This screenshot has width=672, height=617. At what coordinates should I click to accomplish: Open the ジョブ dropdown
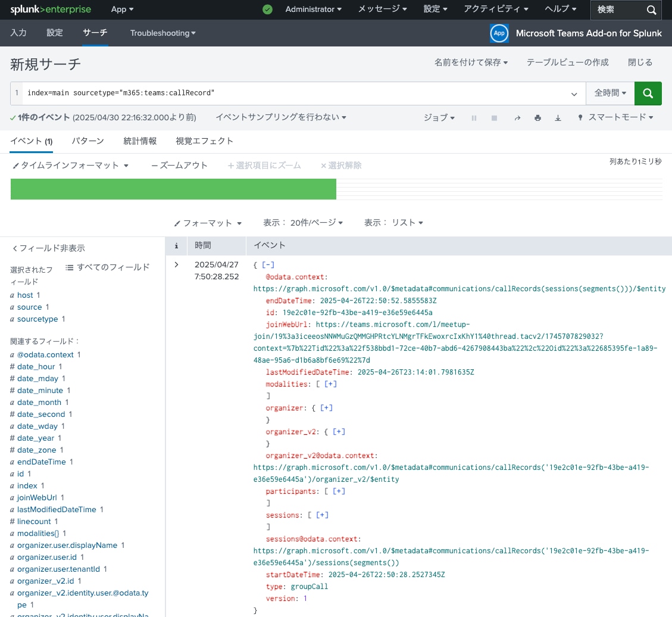click(x=439, y=117)
